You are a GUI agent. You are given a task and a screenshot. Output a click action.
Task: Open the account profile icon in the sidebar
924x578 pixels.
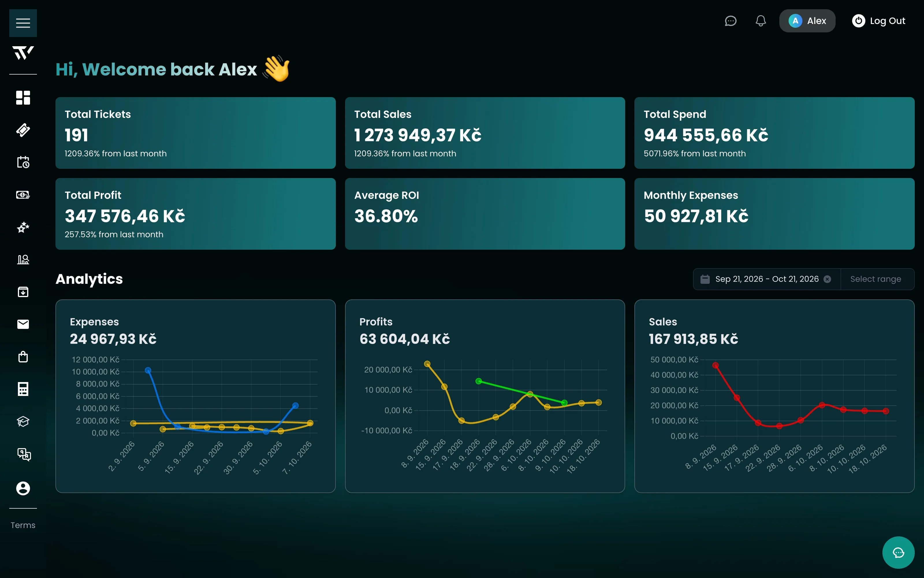point(23,488)
